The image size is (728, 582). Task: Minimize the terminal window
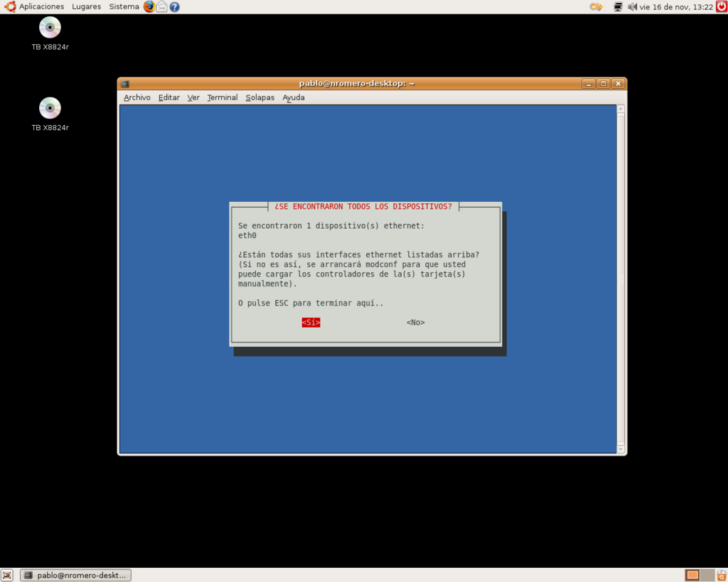click(589, 84)
